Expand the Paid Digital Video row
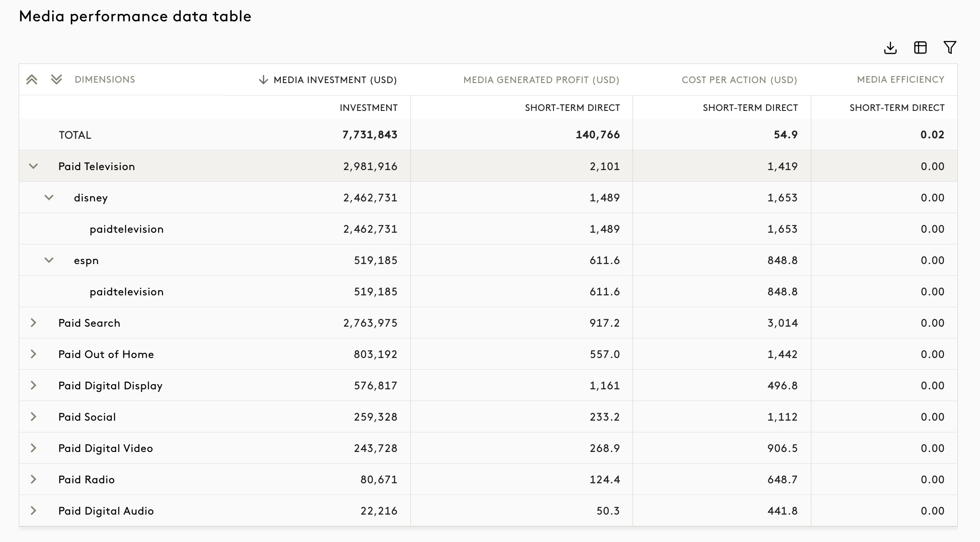 33,448
